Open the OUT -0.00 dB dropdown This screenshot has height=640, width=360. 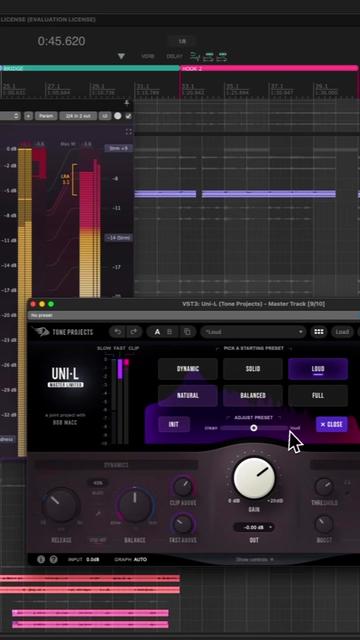(253, 527)
